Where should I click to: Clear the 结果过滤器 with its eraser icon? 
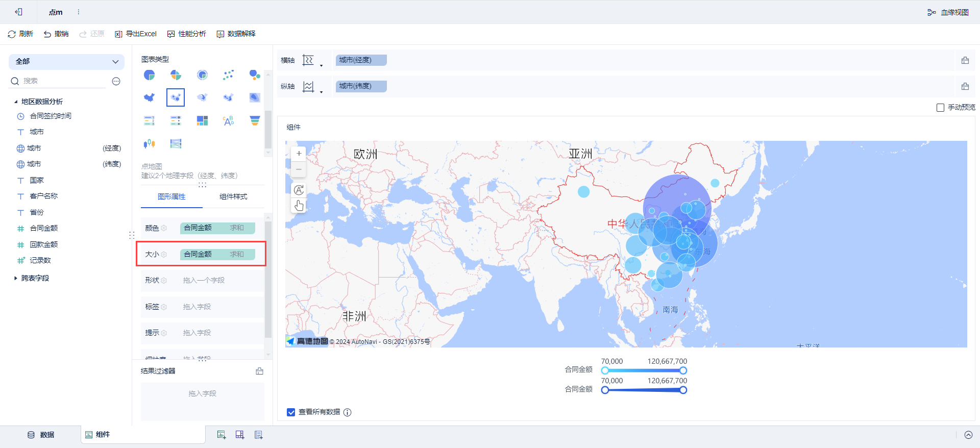pos(259,371)
